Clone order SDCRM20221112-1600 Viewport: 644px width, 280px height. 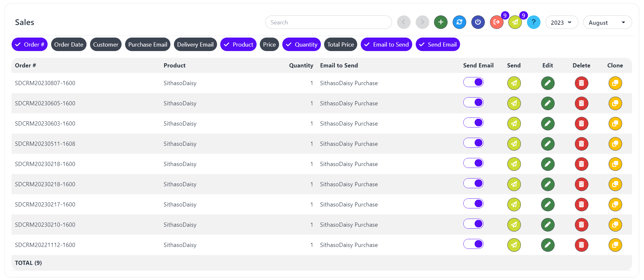click(615, 245)
